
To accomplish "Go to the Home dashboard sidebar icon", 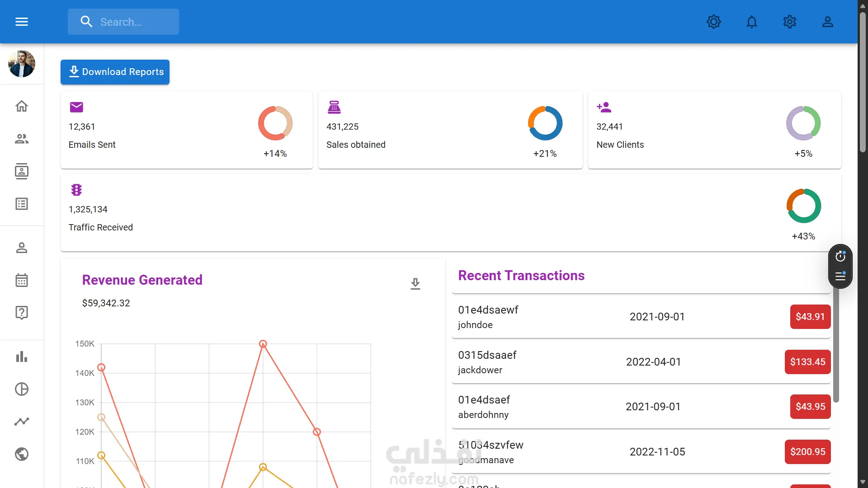I will (x=22, y=107).
